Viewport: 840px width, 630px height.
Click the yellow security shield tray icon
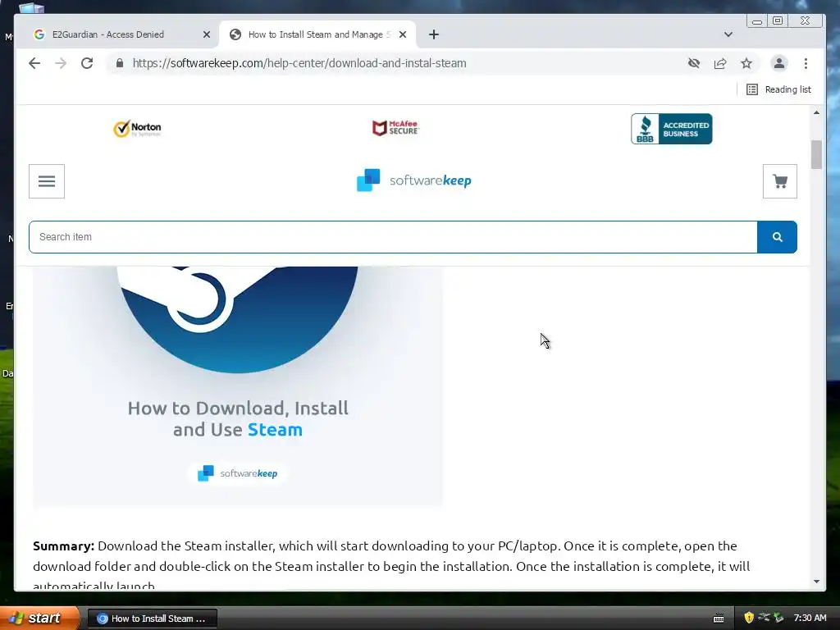click(749, 618)
